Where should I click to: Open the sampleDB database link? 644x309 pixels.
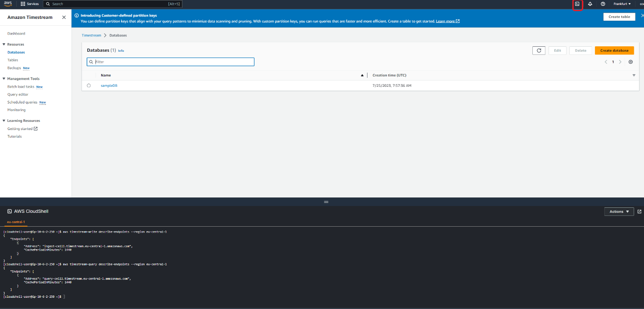tap(109, 85)
